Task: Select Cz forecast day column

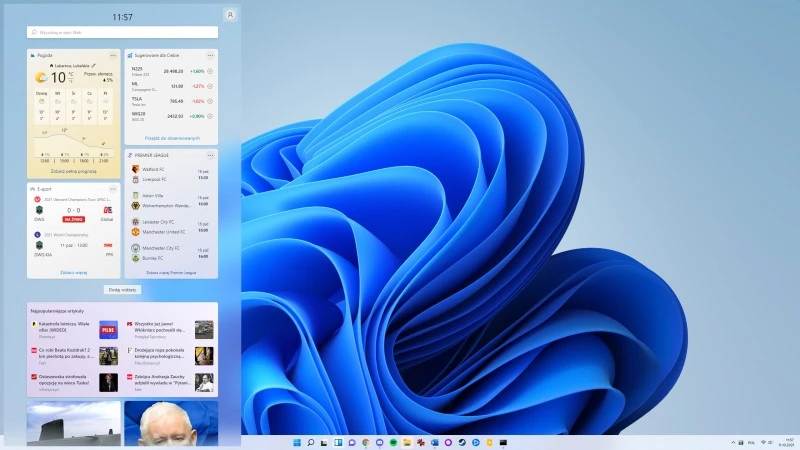Action: (89, 107)
